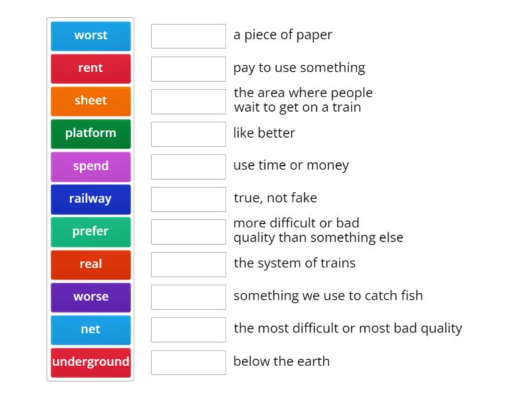Select the word tile 'sheet'
This screenshot has height=399, width=532.
(x=90, y=101)
